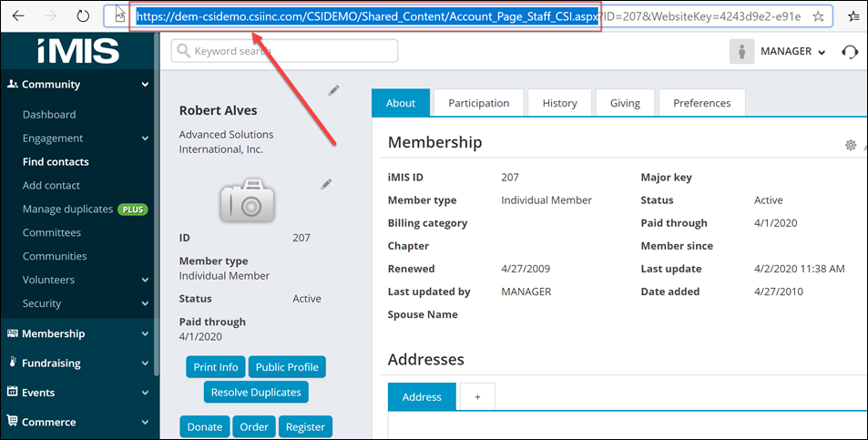868x440 pixels.
Task: Click the camera profile picture placeholder
Action: coord(248,200)
